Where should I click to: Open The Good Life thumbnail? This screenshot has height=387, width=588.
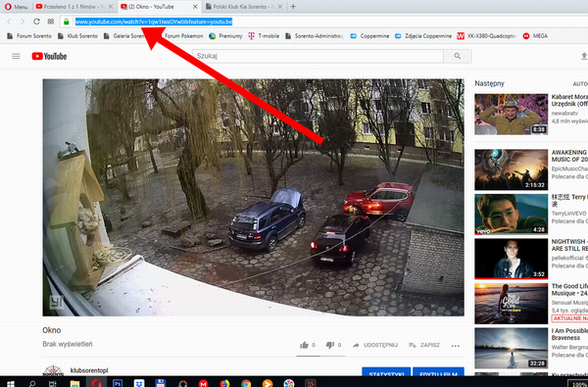pos(512,304)
